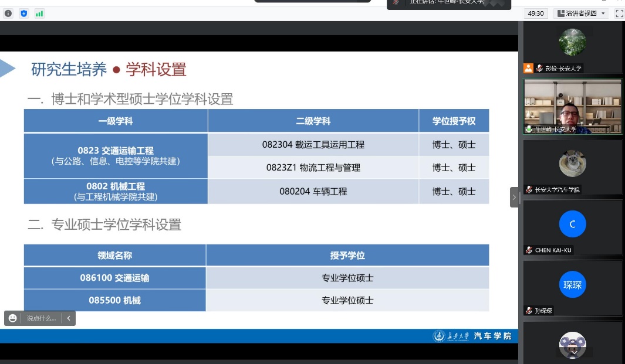Click the 琛琛 avatar participant tile
This screenshot has width=625, height=364.
pos(572,285)
